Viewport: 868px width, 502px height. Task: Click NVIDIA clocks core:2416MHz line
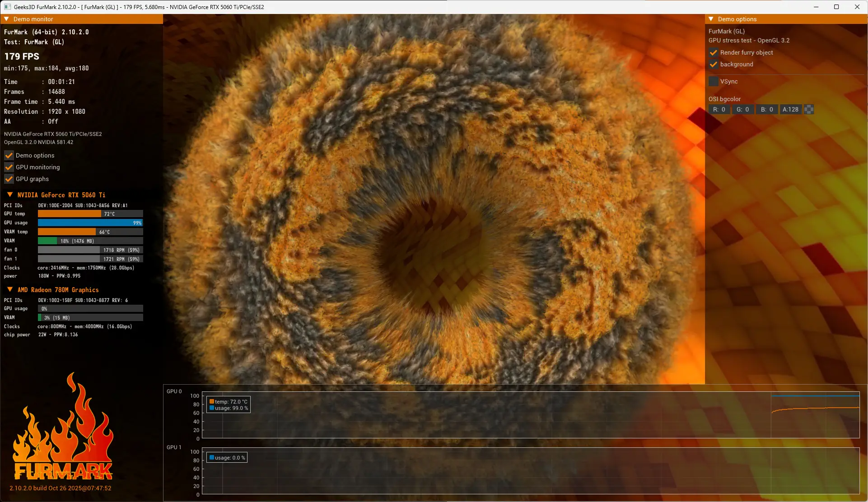click(x=69, y=268)
